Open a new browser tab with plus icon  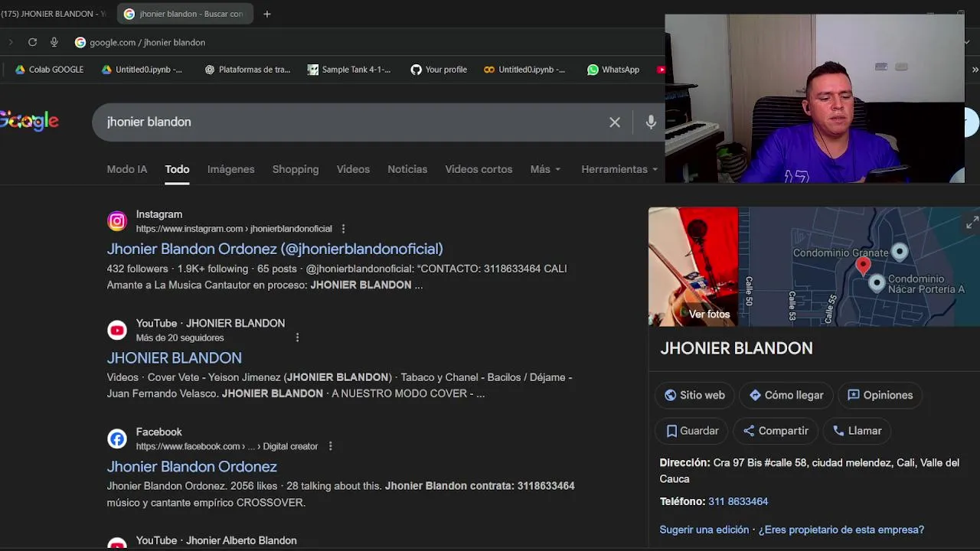267,14
